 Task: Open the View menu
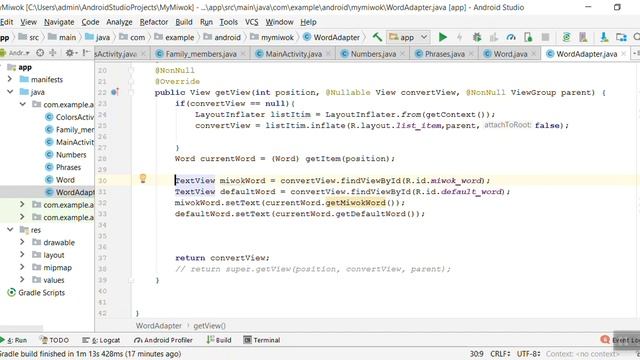28,22
